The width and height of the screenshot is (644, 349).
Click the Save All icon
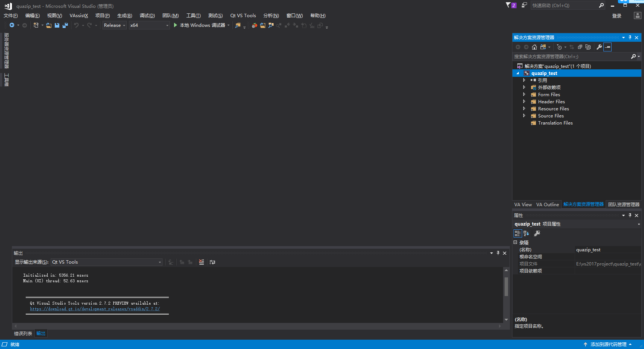pyautogui.click(x=65, y=25)
